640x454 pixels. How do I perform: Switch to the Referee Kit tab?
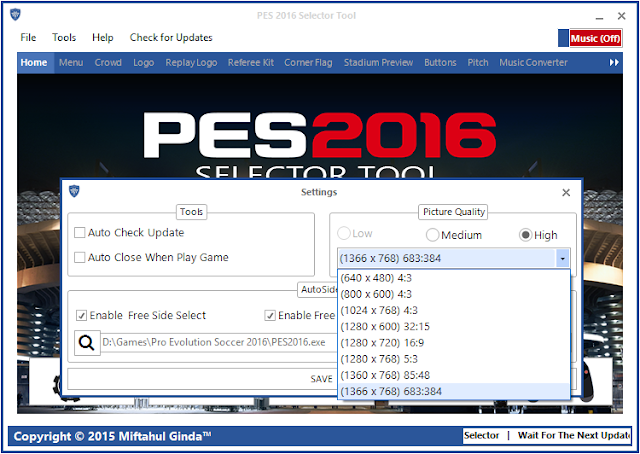pos(251,62)
